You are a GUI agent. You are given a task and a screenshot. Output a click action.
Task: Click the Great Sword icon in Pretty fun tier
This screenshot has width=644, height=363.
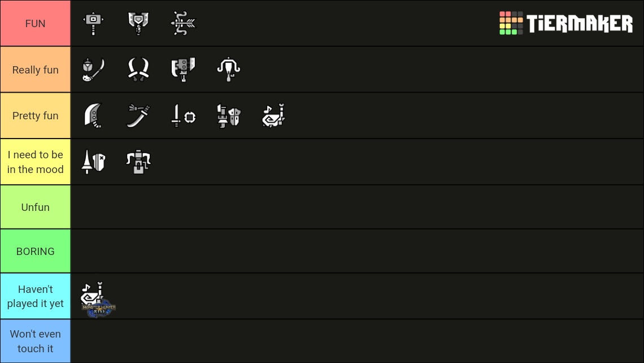(93, 115)
